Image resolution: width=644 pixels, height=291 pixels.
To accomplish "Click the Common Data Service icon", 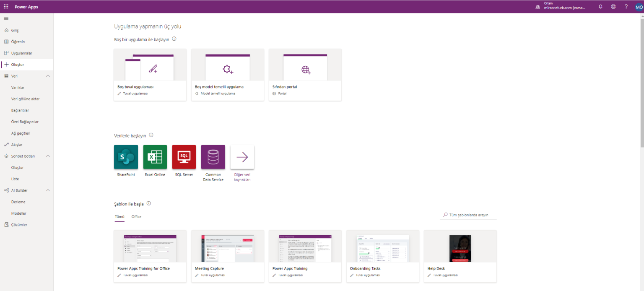I will tap(213, 157).
